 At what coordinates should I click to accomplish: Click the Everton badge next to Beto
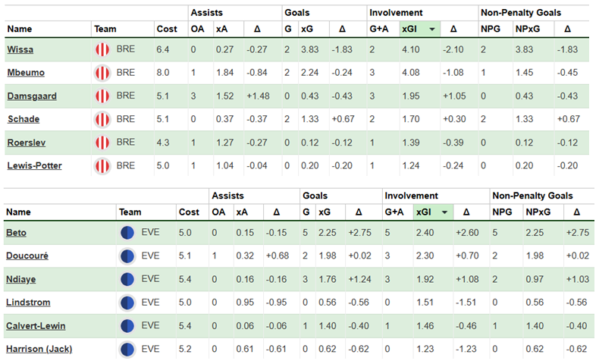(x=127, y=233)
